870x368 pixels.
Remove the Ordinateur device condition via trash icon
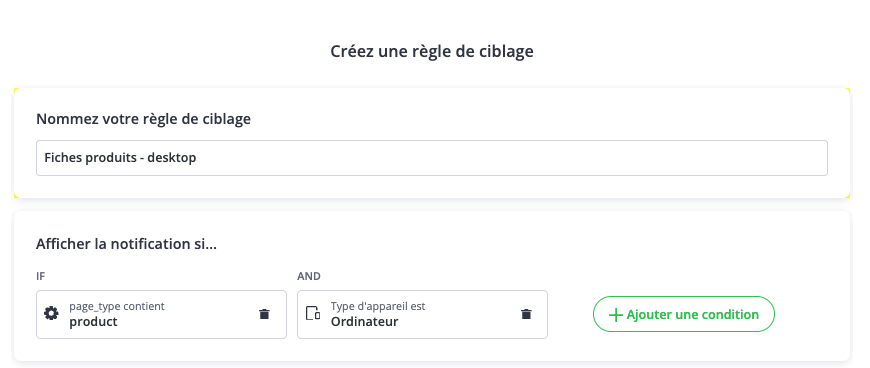coord(526,314)
